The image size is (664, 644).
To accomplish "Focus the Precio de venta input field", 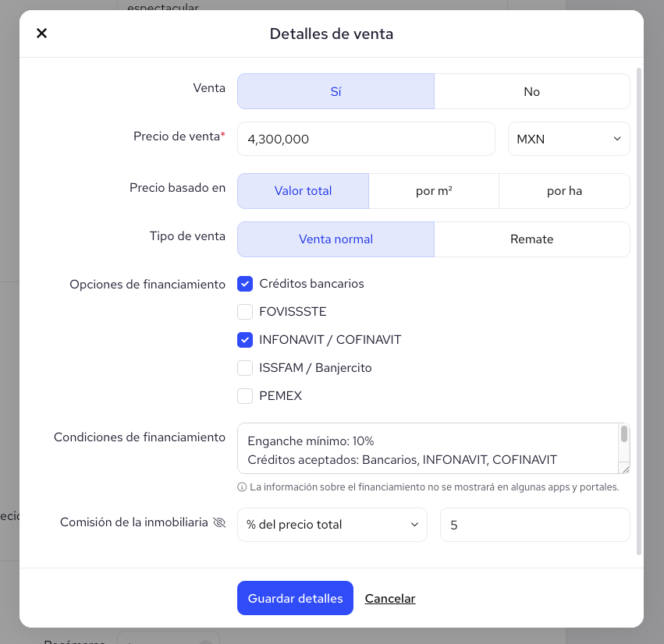I will [366, 139].
